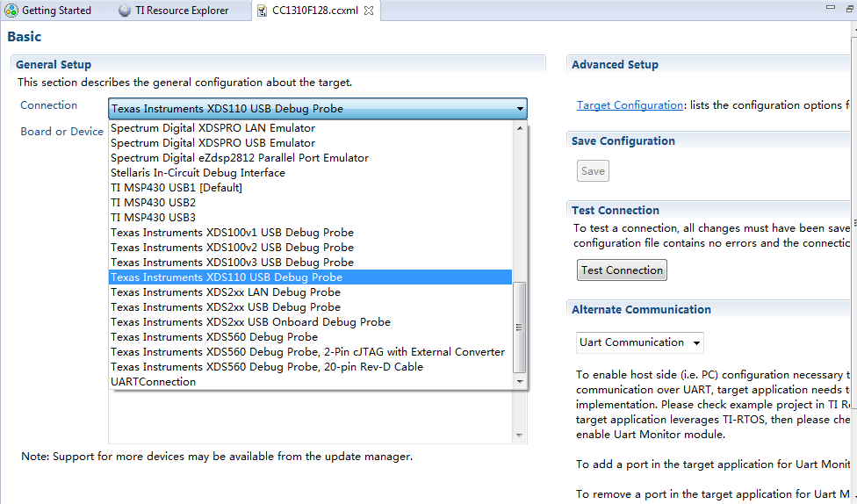Screen dimensions: 857x504
Task: Click device list scroll down arrow
Action: [x=520, y=436]
